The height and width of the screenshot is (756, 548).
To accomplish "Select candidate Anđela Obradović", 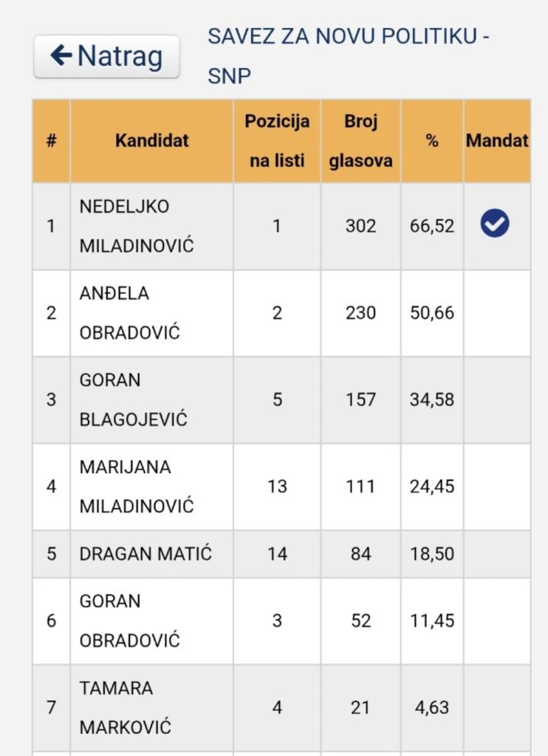I will click(x=129, y=313).
